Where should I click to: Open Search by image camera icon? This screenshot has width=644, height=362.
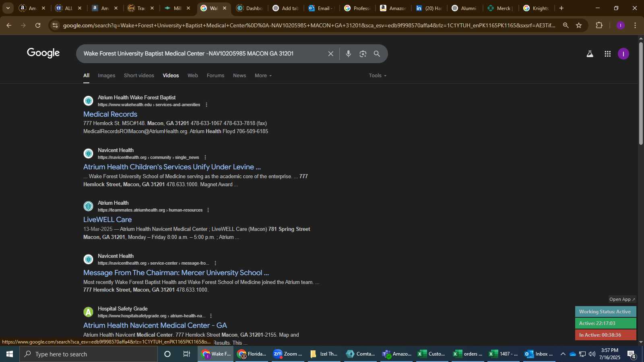(363, 53)
